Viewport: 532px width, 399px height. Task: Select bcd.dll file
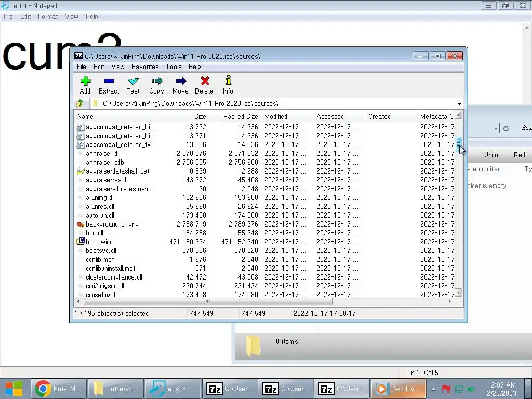tap(95, 233)
